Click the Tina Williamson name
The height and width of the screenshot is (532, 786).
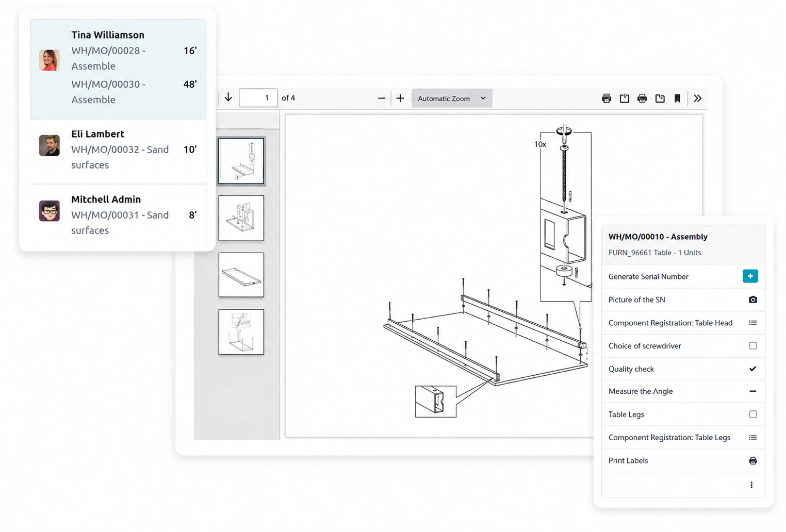[x=108, y=35]
